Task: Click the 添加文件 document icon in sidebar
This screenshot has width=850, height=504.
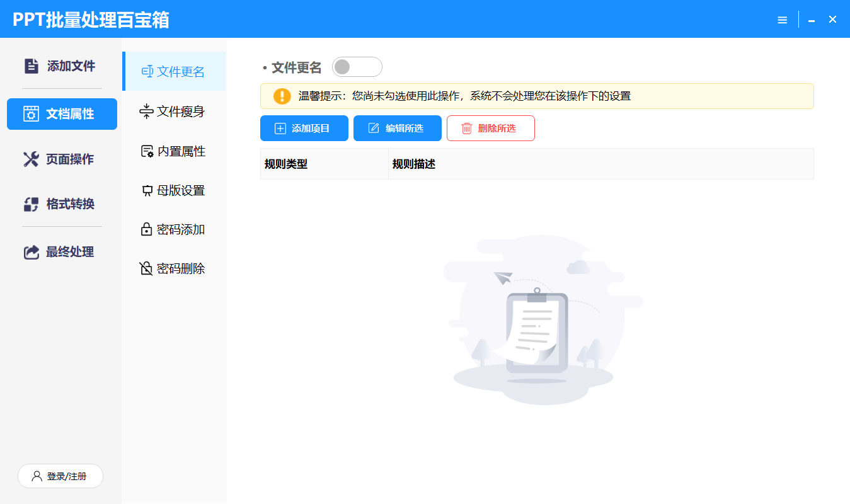Action: 31,66
